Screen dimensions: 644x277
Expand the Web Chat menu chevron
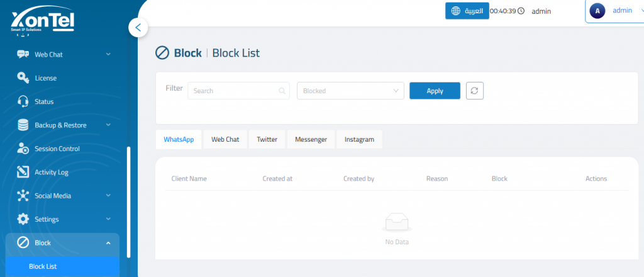108,54
